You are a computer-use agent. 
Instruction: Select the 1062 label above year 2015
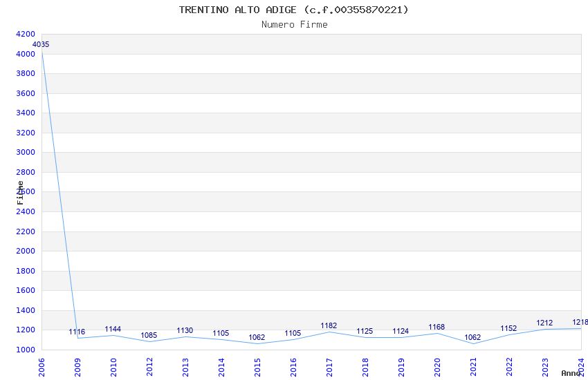pyautogui.click(x=257, y=338)
